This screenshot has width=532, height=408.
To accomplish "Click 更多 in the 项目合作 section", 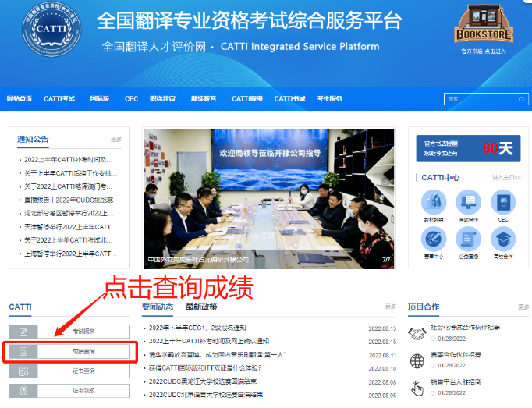I will click(x=523, y=307).
